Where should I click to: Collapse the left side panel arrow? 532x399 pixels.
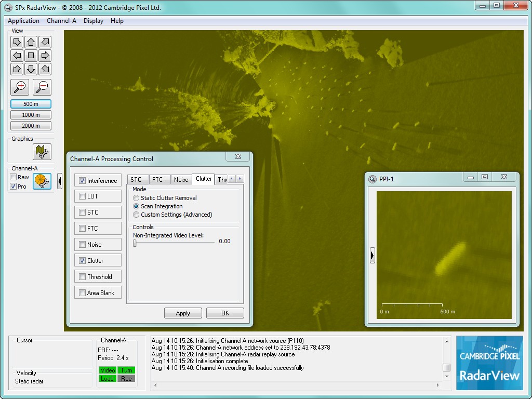(x=60, y=181)
